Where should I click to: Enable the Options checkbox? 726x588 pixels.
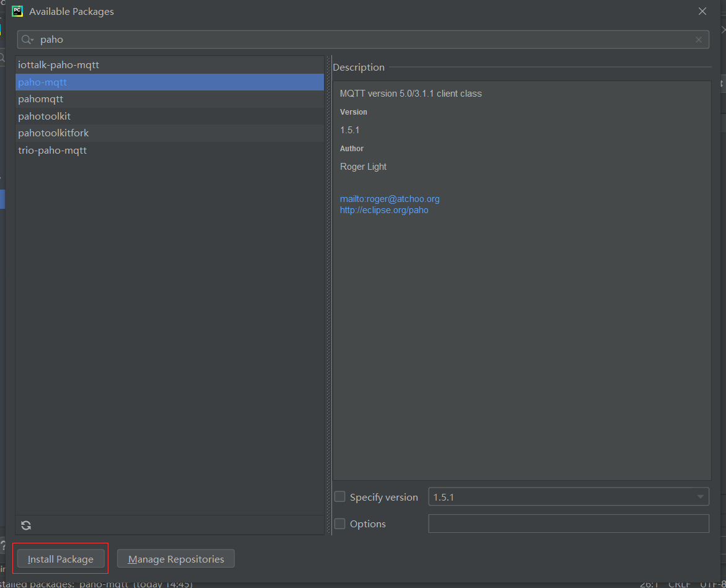[x=340, y=524]
